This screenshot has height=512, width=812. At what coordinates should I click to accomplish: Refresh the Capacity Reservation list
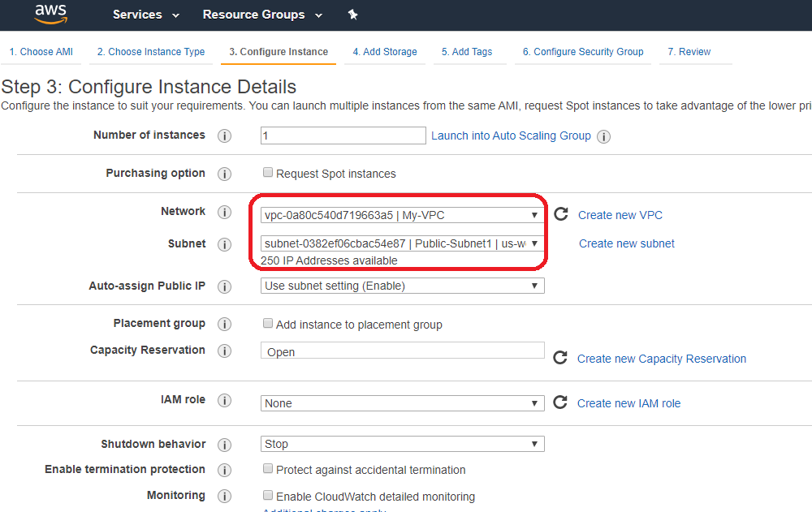(x=559, y=356)
